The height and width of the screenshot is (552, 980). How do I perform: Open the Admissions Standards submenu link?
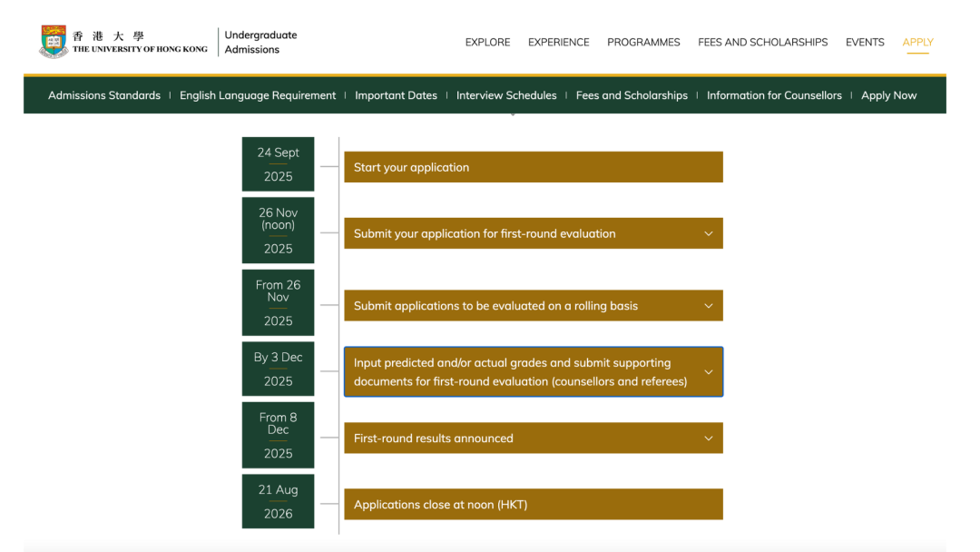click(x=104, y=95)
